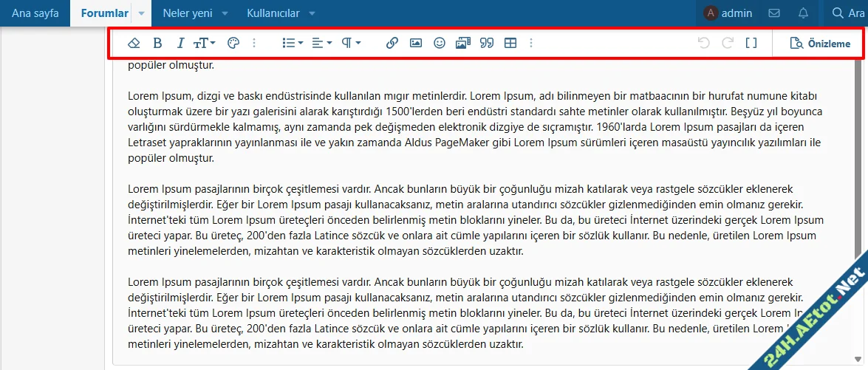Screen dimensions: 868x370
Task: Insert a quote block
Action: tap(487, 44)
